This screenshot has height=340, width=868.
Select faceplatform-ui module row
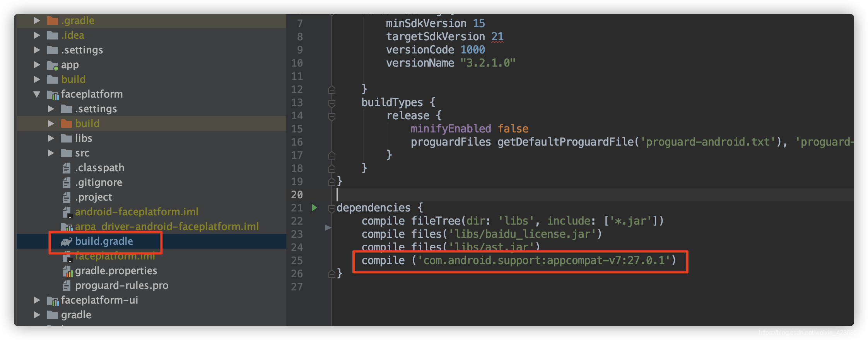(152, 300)
